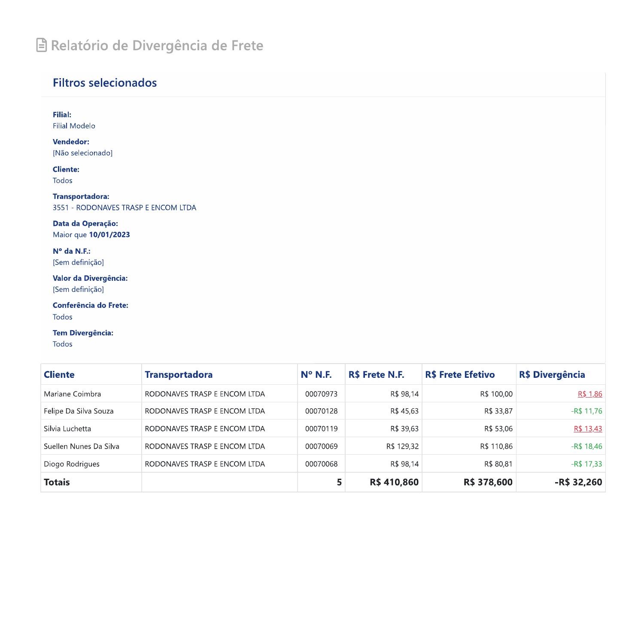Click the R$ 80,81 effective freight value
This screenshot has width=644, height=644.
[498, 464]
